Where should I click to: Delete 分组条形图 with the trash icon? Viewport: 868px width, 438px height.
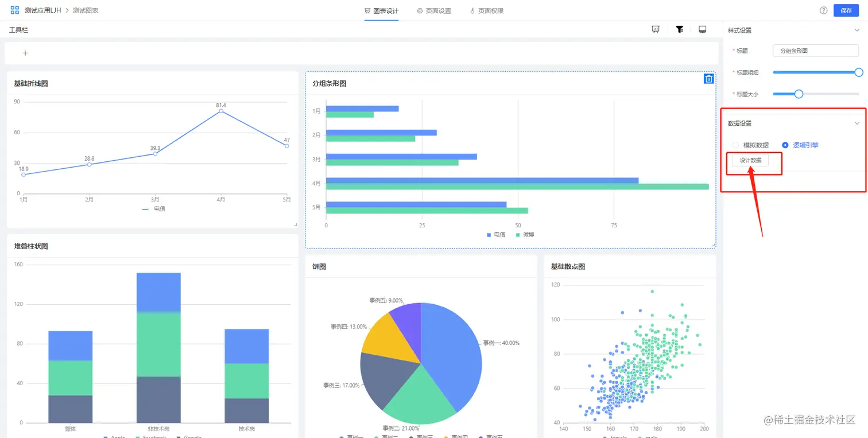709,79
